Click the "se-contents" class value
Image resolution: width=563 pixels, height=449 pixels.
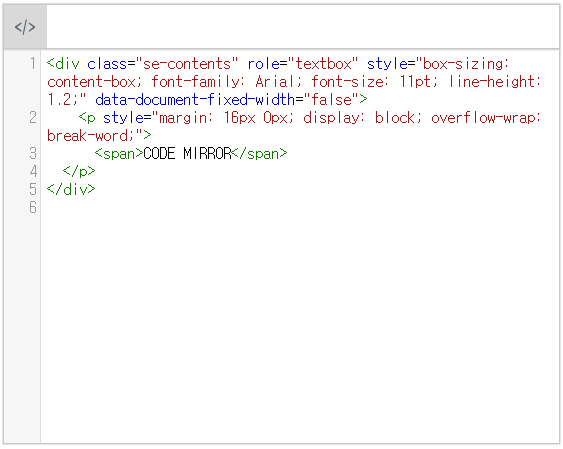click(187, 64)
